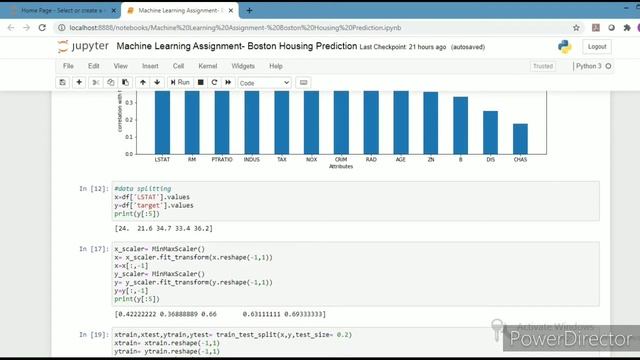Viewport: 640px width, 360px height.
Task: Click the LSTAT bar in the chart
Action: 162,122
